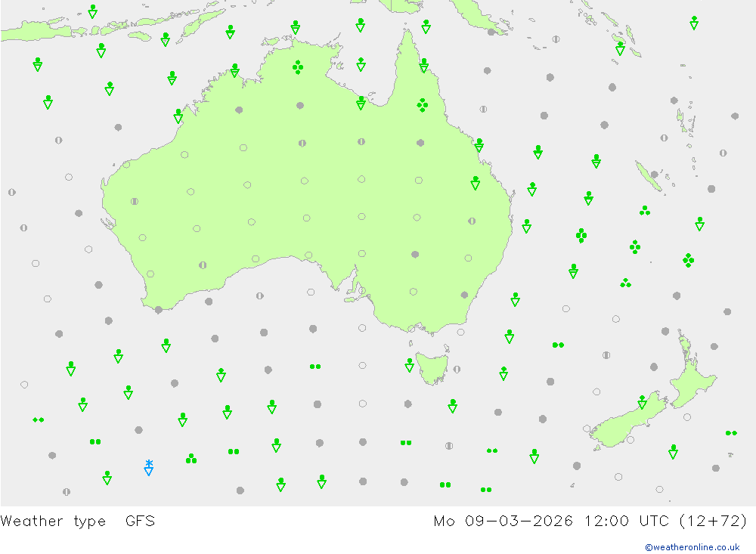Select two-dot rain symbol east of South Island

point(731,433)
